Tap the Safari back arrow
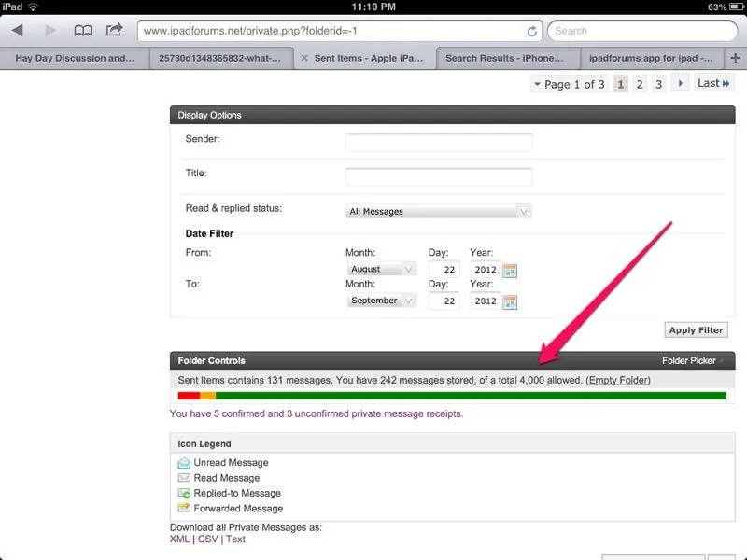 17,31
